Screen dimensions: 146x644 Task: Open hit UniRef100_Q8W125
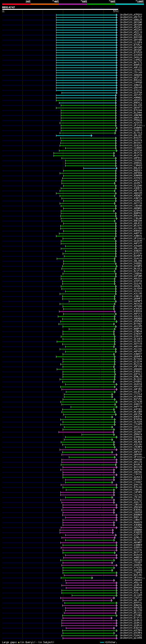click(x=131, y=20)
